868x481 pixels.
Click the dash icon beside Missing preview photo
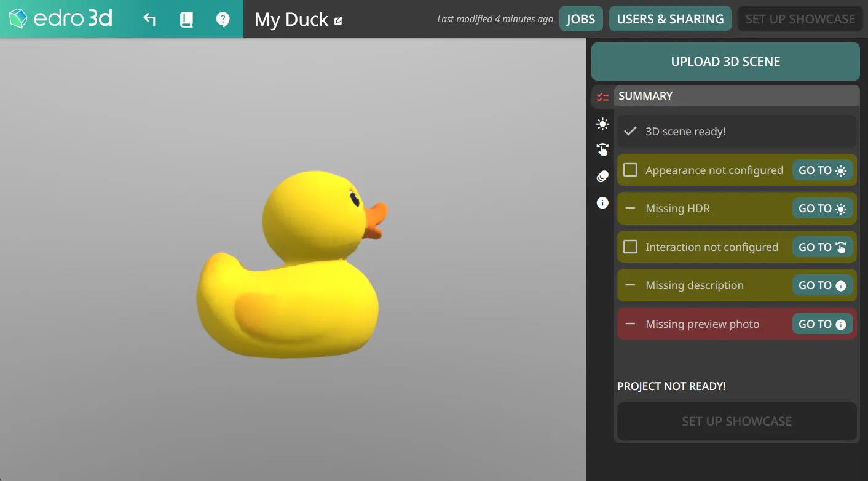(630, 324)
